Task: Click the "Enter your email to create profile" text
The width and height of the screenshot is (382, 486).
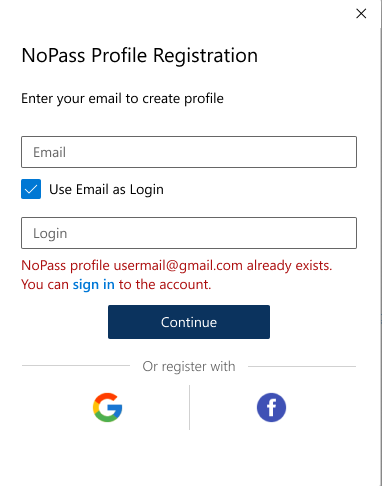Action: 122,99
